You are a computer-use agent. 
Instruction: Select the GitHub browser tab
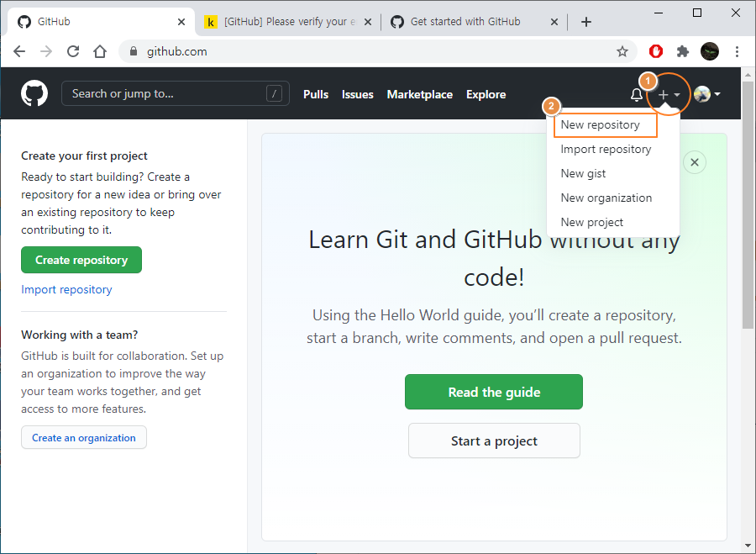point(102,22)
